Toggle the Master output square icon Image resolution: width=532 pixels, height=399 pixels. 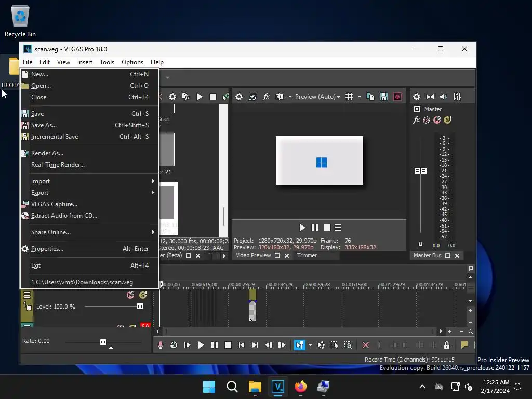point(417,109)
